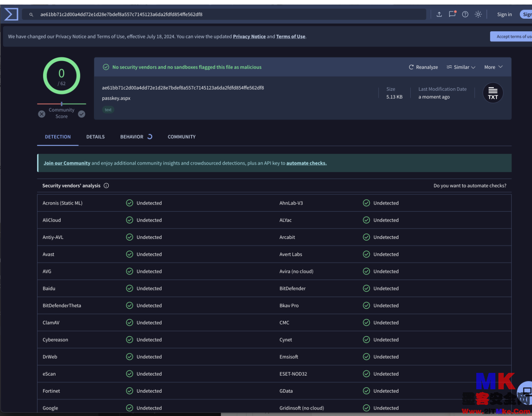The width and height of the screenshot is (532, 416).
Task: Click the text tag badge
Action: [x=108, y=110]
